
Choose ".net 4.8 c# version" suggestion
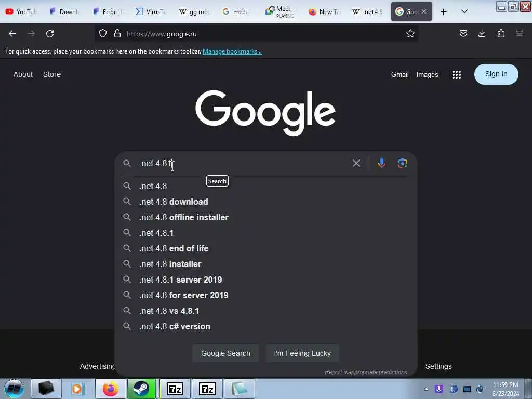265,326
